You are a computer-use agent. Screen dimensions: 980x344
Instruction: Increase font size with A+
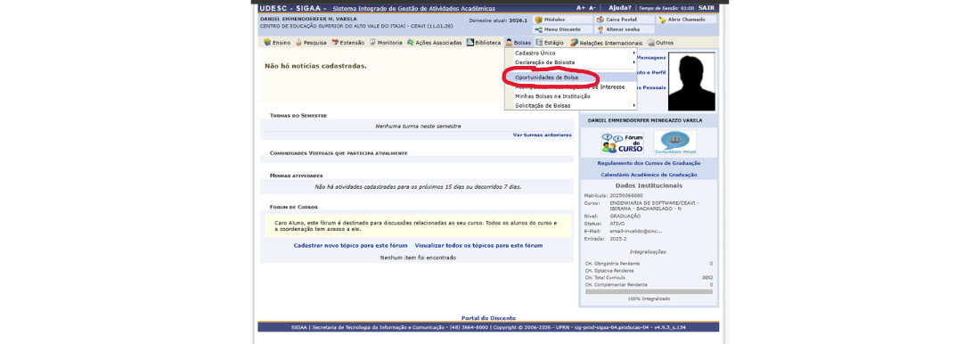pos(581,8)
